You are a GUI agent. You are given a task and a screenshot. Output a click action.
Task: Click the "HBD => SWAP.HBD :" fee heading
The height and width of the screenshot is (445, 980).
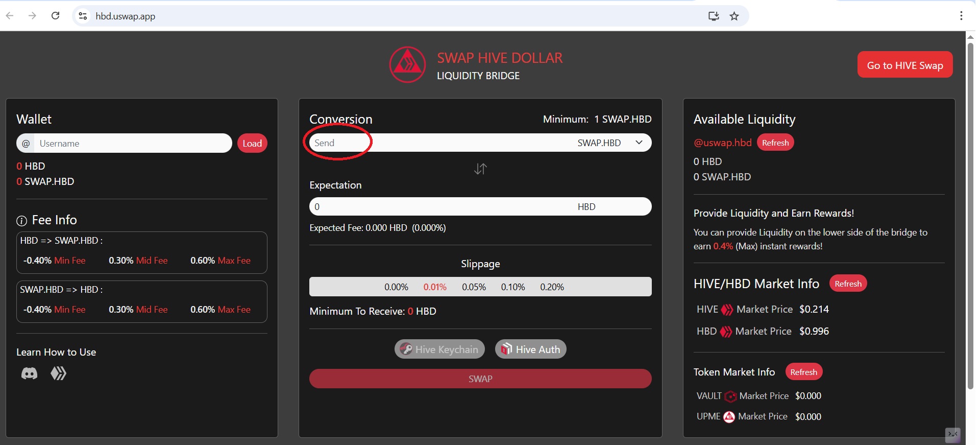pos(61,241)
